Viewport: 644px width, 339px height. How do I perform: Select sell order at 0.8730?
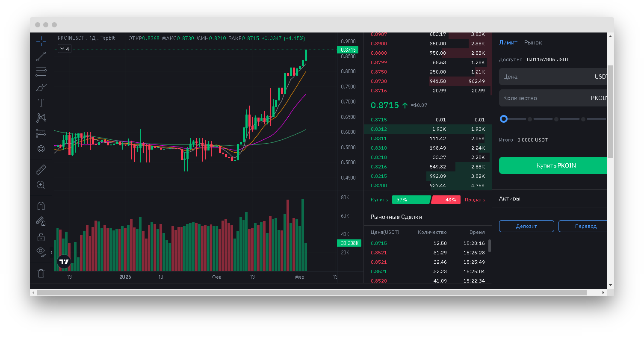[428, 81]
